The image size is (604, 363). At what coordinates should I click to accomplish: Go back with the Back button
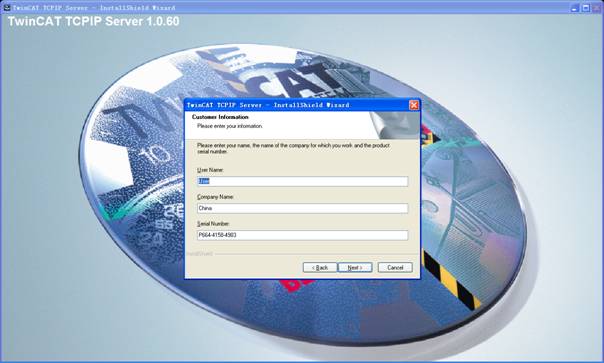pos(320,267)
